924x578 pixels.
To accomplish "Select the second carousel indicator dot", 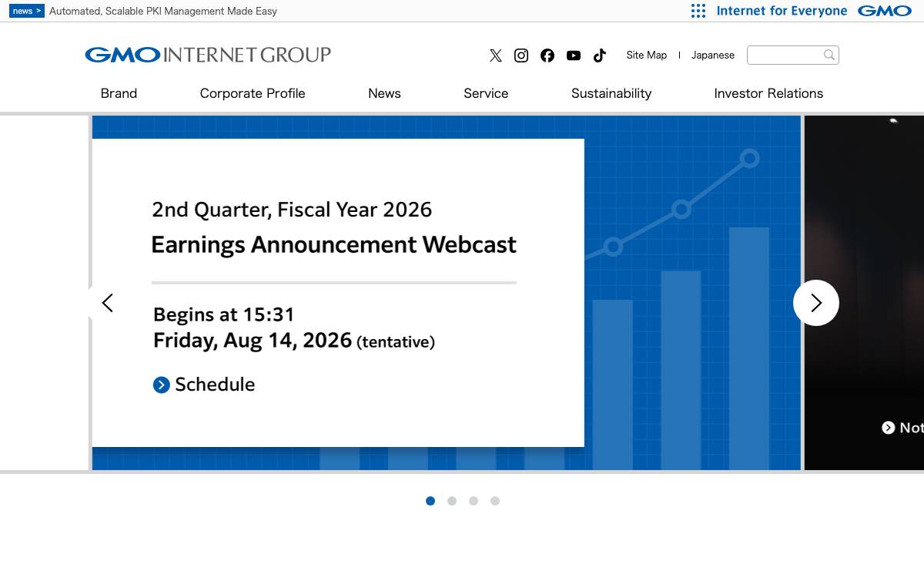I will click(x=452, y=501).
